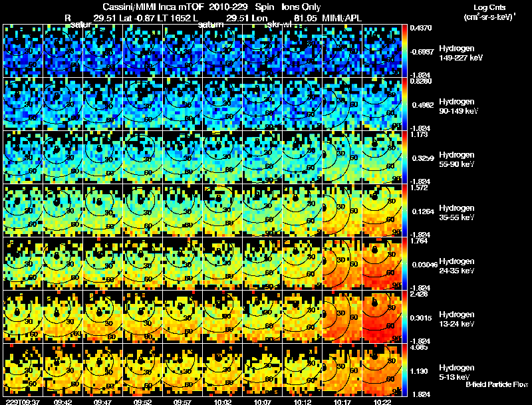
Task: Open the 13-24 keV panel at 10:17
Action: pos(342,317)
